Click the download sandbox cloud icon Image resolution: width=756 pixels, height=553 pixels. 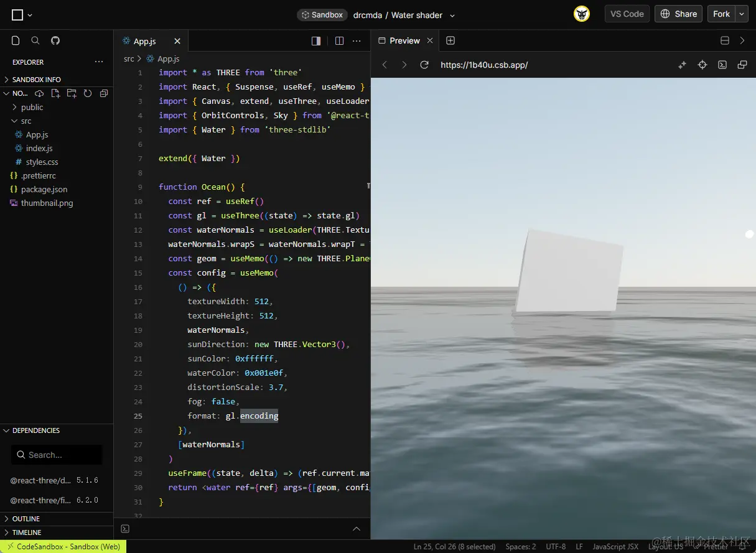pos(39,93)
